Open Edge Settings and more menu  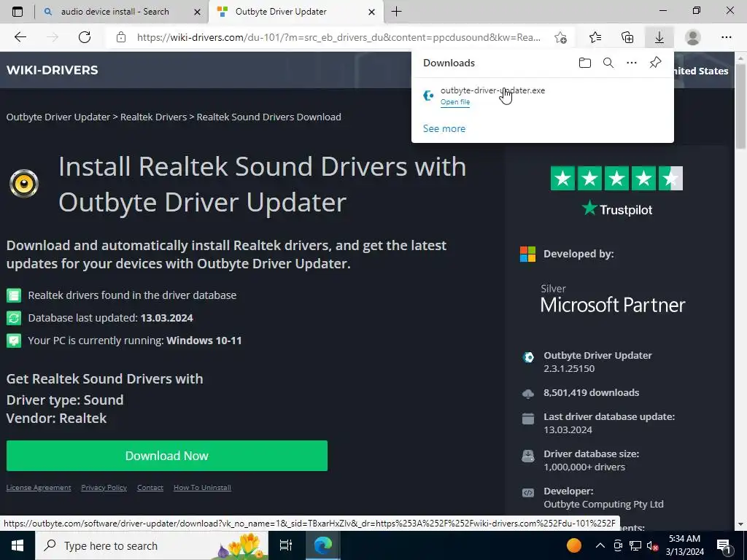726,37
